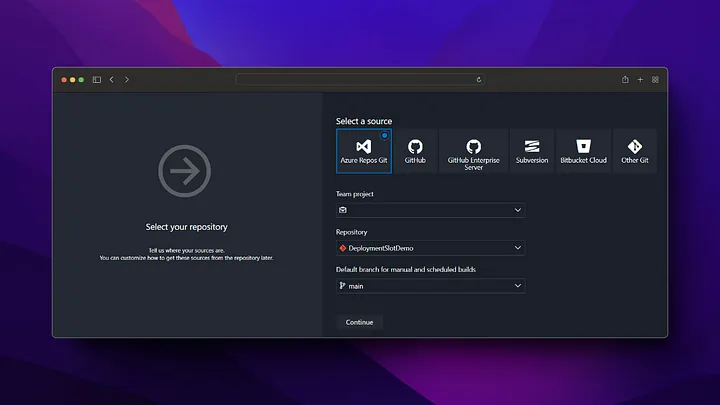Go forward with browser forward arrow
The height and width of the screenshot is (405, 720).
click(x=127, y=79)
